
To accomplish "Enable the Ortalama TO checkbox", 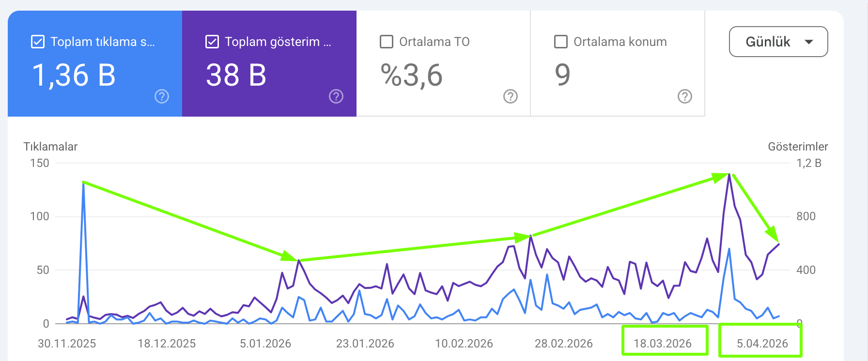I will [387, 42].
